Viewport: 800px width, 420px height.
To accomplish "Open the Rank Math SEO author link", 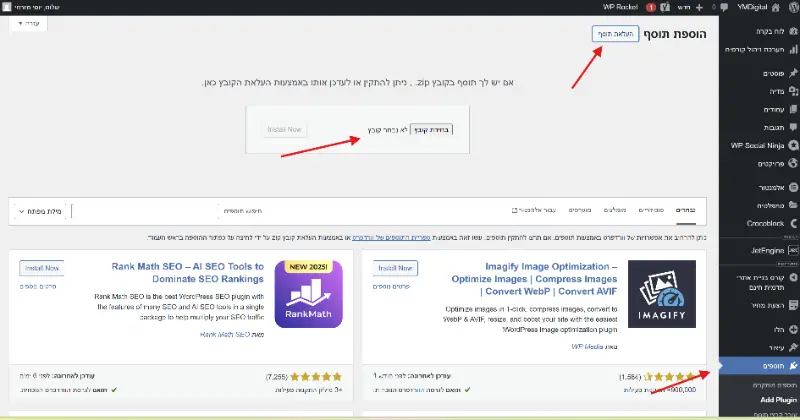I will 225,334.
